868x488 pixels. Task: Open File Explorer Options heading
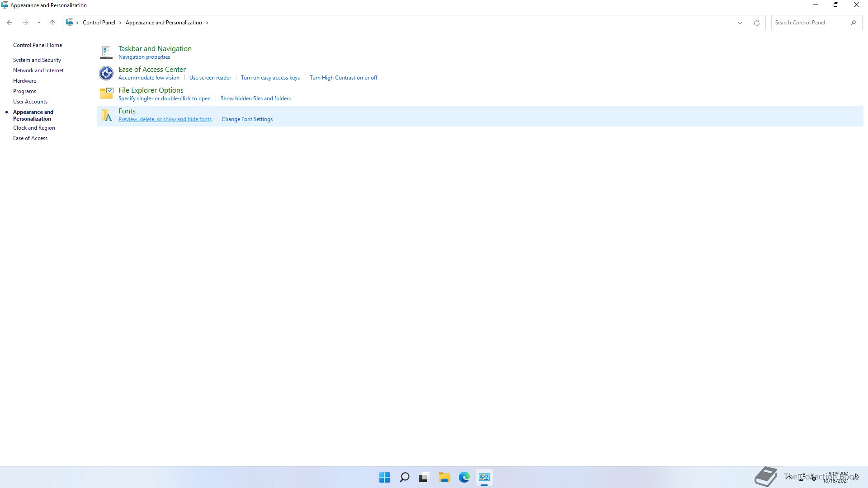[x=151, y=90]
